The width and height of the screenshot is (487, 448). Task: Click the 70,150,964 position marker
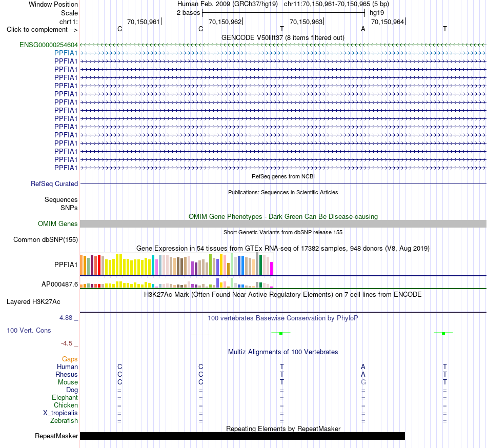click(x=388, y=22)
